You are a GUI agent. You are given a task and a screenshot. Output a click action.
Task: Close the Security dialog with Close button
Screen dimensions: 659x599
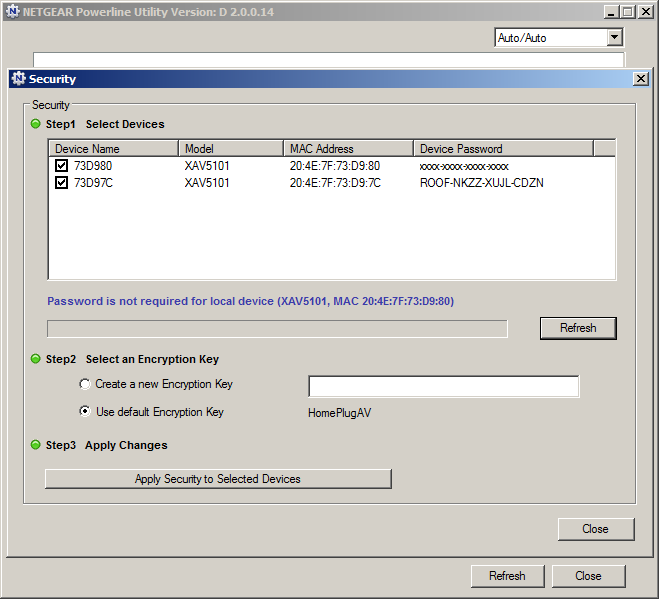tap(596, 529)
